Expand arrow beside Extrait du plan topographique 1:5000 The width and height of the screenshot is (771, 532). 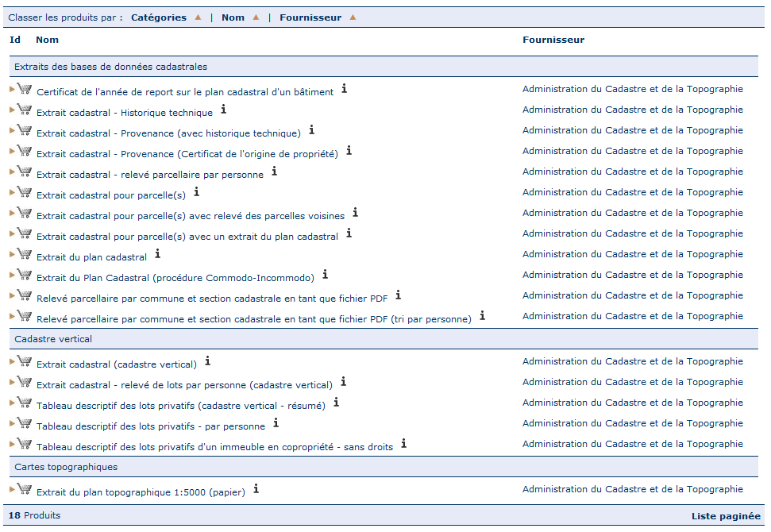(x=12, y=490)
